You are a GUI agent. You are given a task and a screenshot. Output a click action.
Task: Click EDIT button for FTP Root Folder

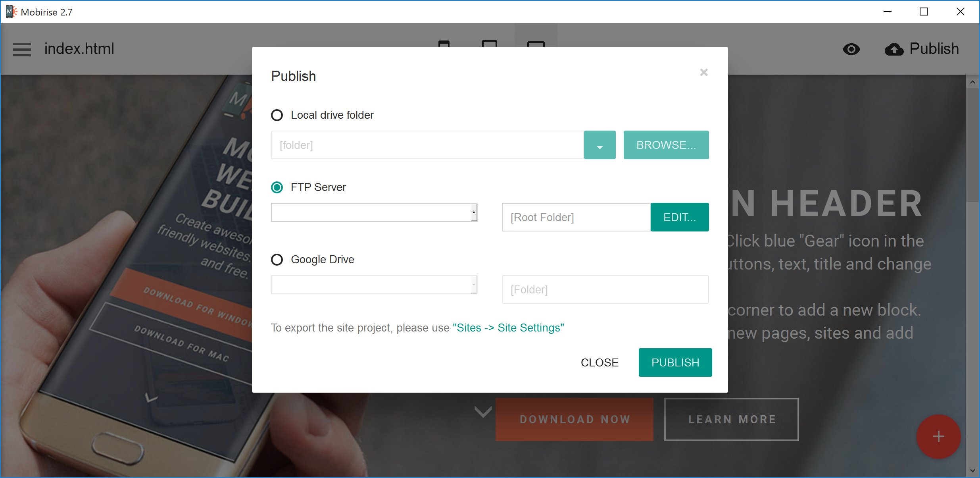point(679,216)
